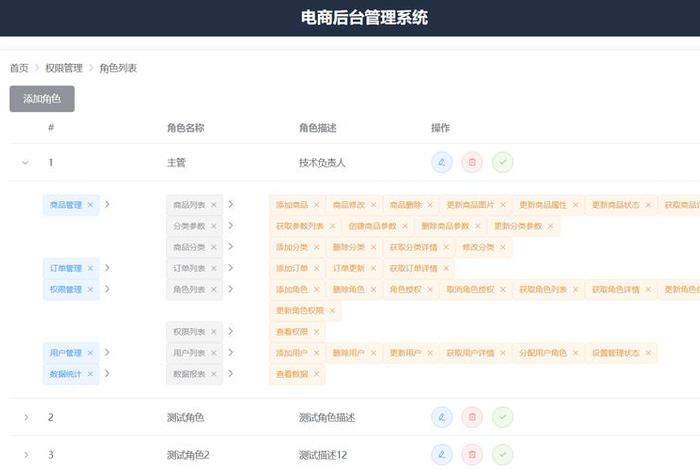Collapse the expanded row 1 主管
Viewport: 700px width, 470px height.
25,162
